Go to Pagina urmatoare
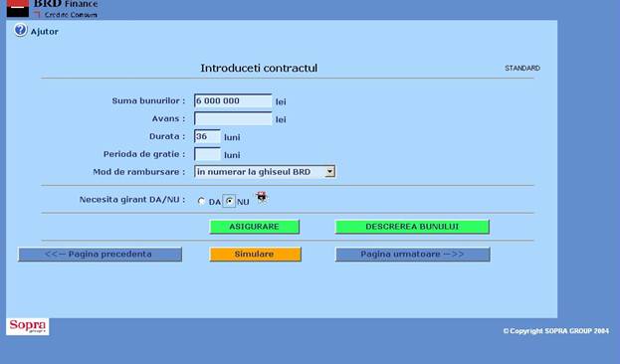The width and height of the screenshot is (620, 364). (x=412, y=255)
